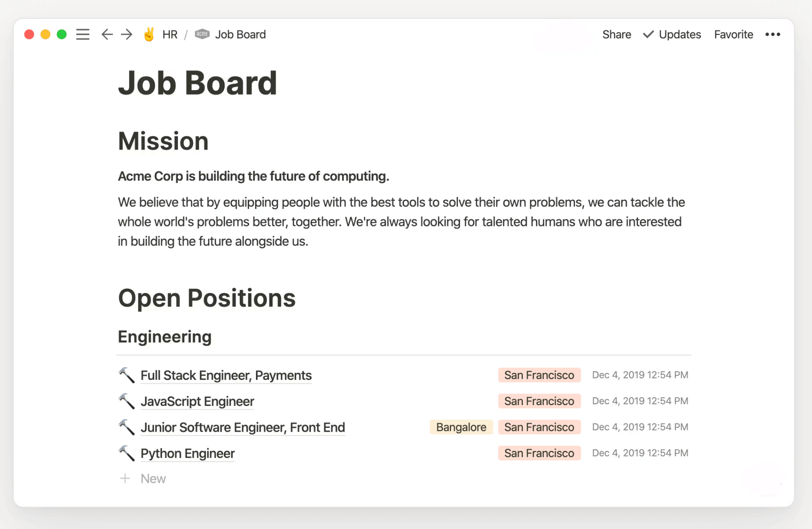Open the Full Stack Engineer, Payments posting

(x=226, y=375)
